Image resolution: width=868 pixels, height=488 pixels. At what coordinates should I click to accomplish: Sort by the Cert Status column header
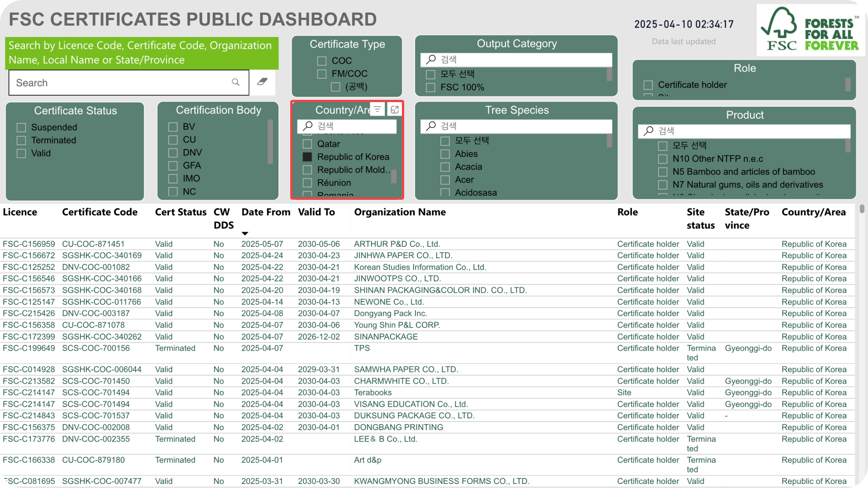click(x=180, y=212)
